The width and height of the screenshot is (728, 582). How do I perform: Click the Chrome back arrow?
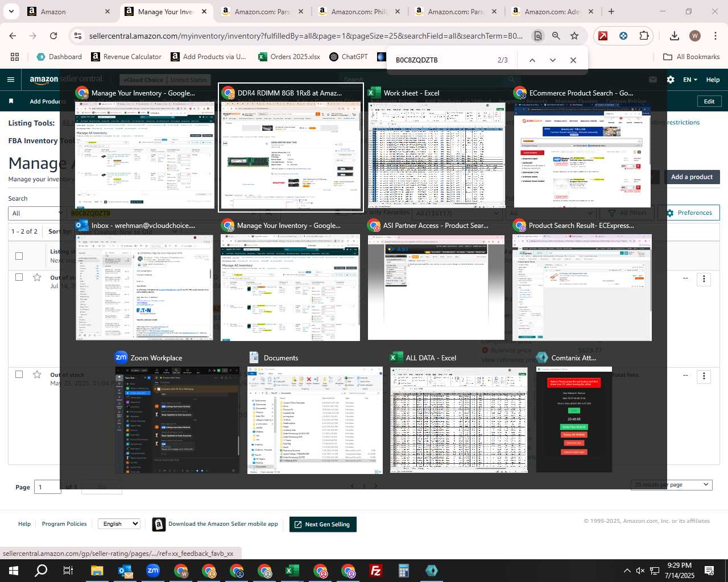[13, 36]
